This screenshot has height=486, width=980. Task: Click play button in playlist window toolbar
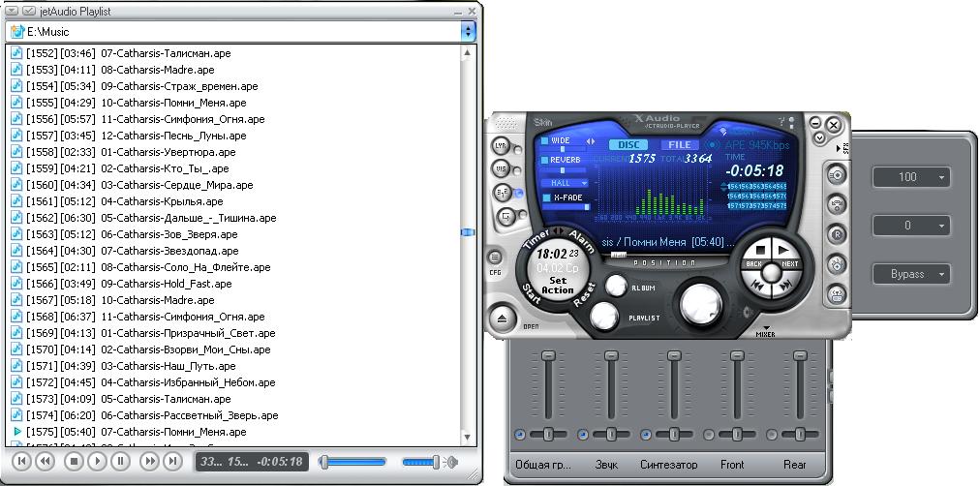pos(97,462)
